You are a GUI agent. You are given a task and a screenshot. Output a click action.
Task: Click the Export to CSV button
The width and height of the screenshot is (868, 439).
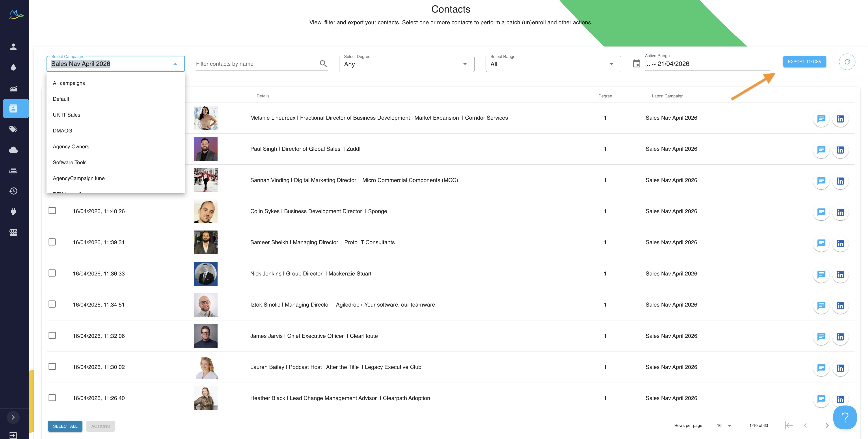click(804, 62)
